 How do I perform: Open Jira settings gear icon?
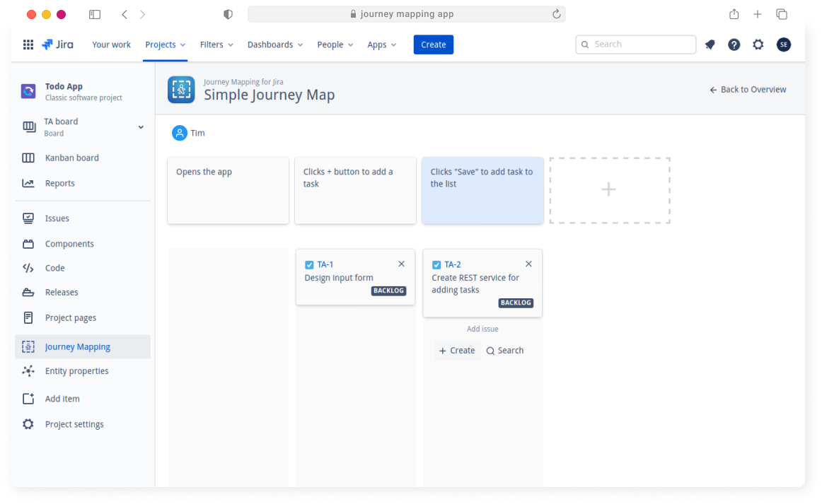point(758,45)
